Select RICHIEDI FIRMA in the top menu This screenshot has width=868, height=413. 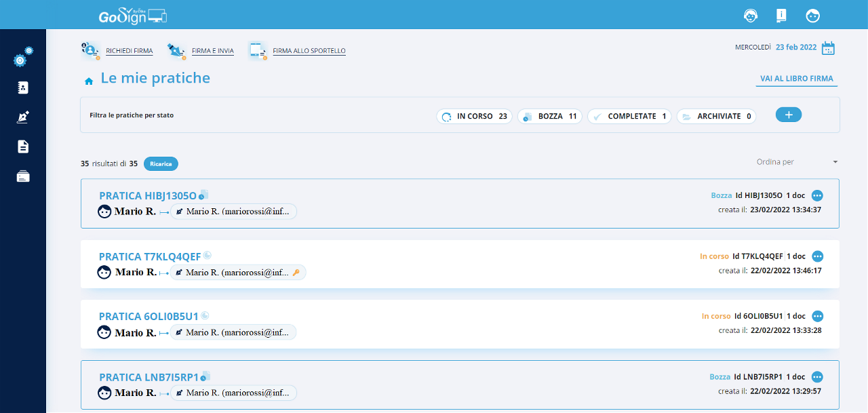[x=129, y=51]
